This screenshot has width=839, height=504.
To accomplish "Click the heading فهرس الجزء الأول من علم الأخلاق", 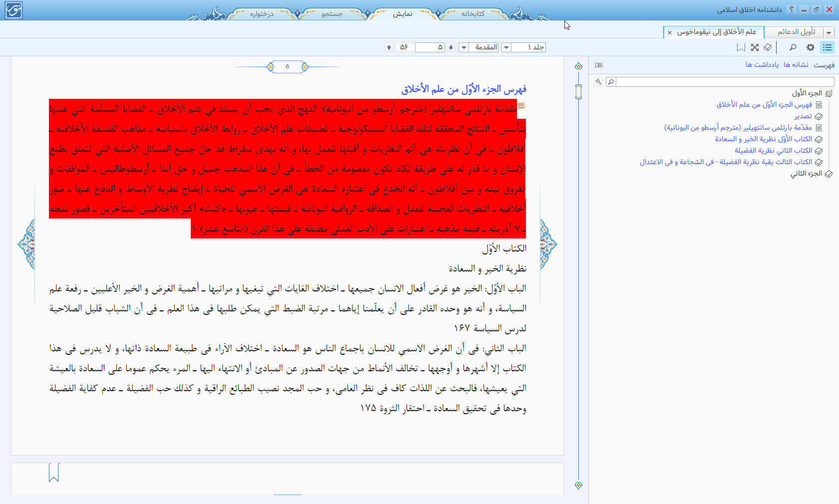I will tap(463, 89).
